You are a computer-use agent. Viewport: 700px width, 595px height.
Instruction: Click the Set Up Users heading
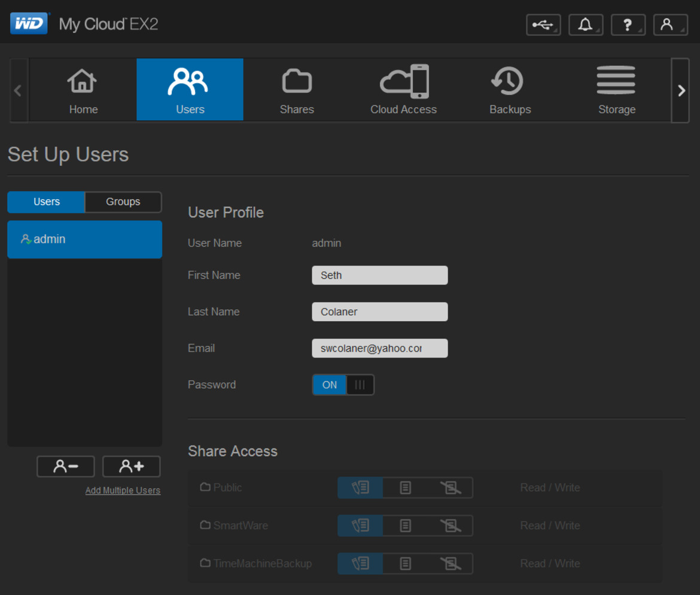pyautogui.click(x=68, y=155)
